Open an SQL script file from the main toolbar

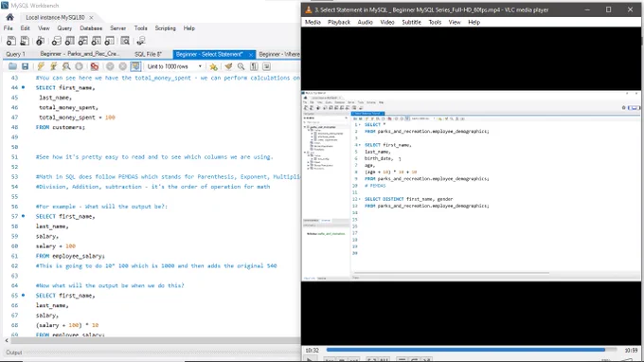click(x=25, y=41)
